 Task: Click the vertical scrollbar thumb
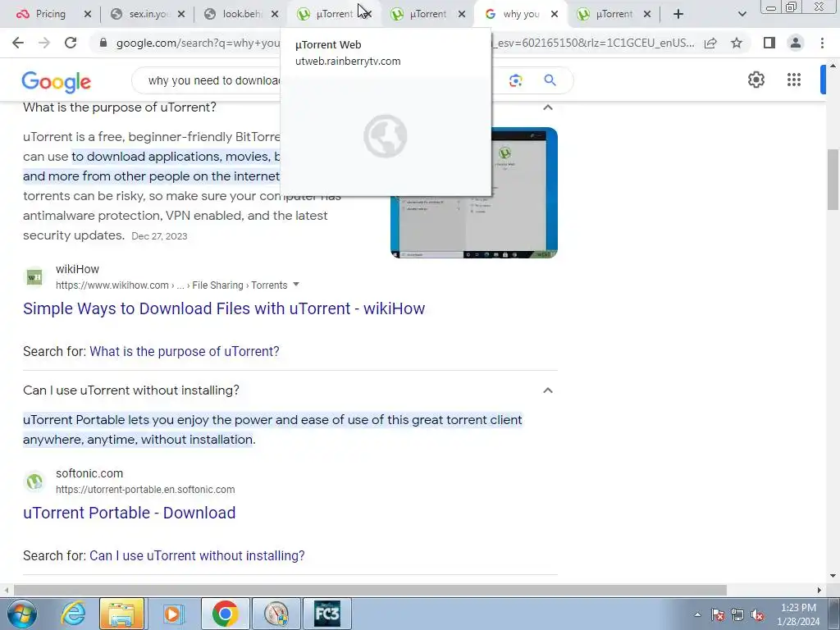(x=833, y=180)
